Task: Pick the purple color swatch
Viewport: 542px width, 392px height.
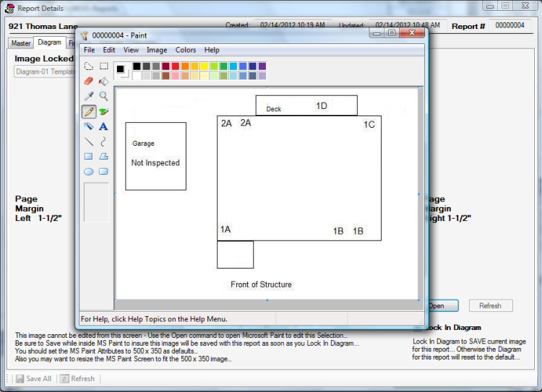Action: (x=262, y=66)
